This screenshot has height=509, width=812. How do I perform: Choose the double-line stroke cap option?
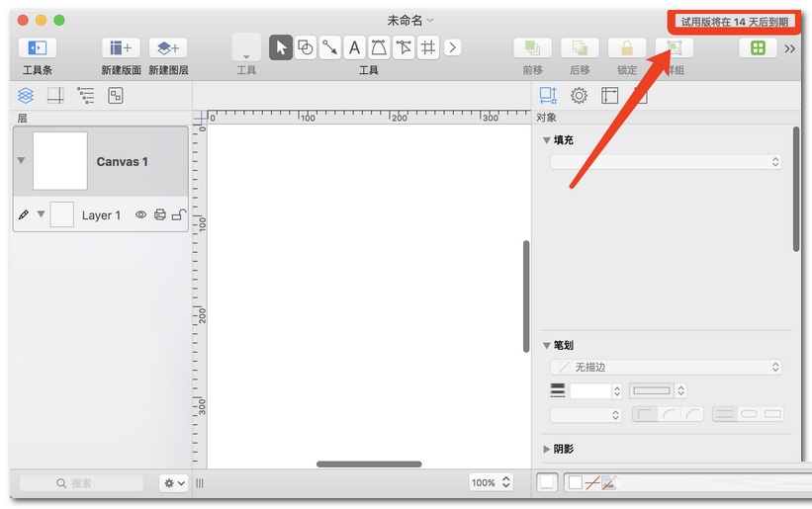tap(725, 414)
